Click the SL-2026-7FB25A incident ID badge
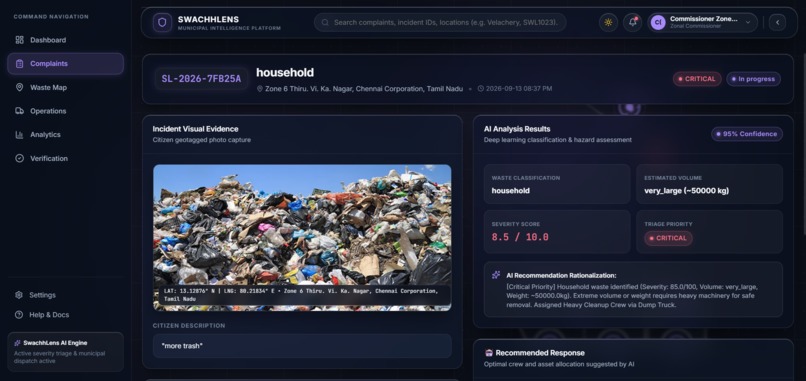 click(201, 79)
